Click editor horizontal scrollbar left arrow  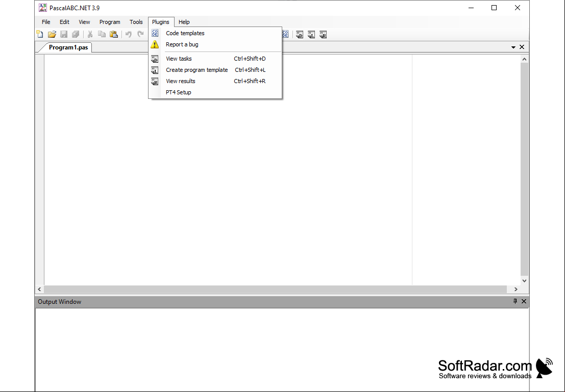point(40,289)
